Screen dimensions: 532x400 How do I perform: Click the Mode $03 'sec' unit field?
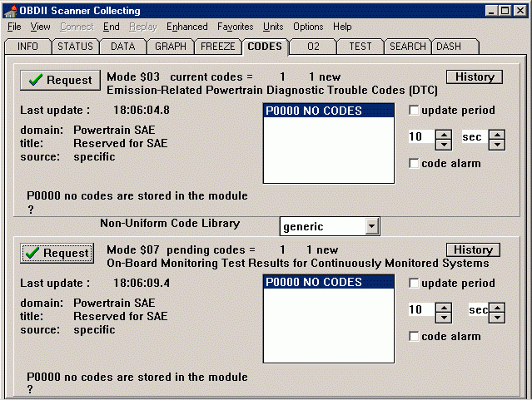pyautogui.click(x=475, y=136)
